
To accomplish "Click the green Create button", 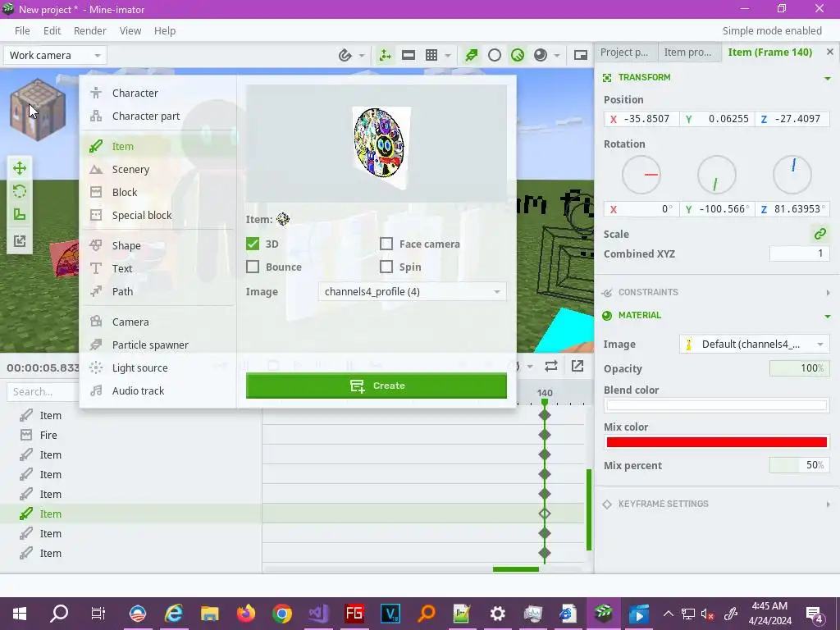I will (376, 386).
